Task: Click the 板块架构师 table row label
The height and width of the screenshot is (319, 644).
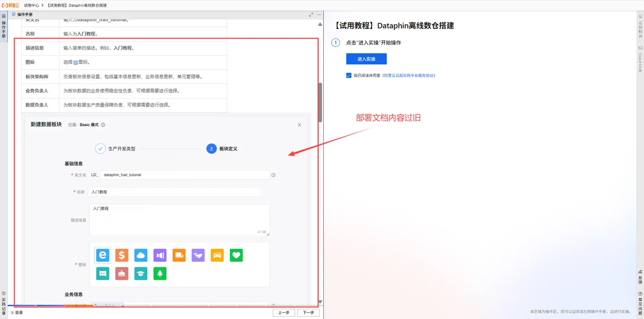Action: coord(37,76)
